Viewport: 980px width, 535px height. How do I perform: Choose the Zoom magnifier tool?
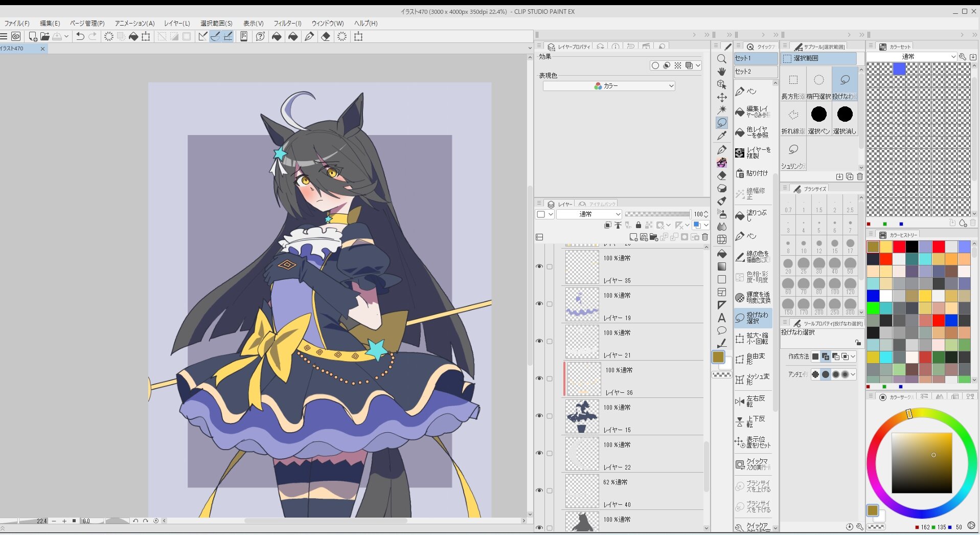point(721,59)
